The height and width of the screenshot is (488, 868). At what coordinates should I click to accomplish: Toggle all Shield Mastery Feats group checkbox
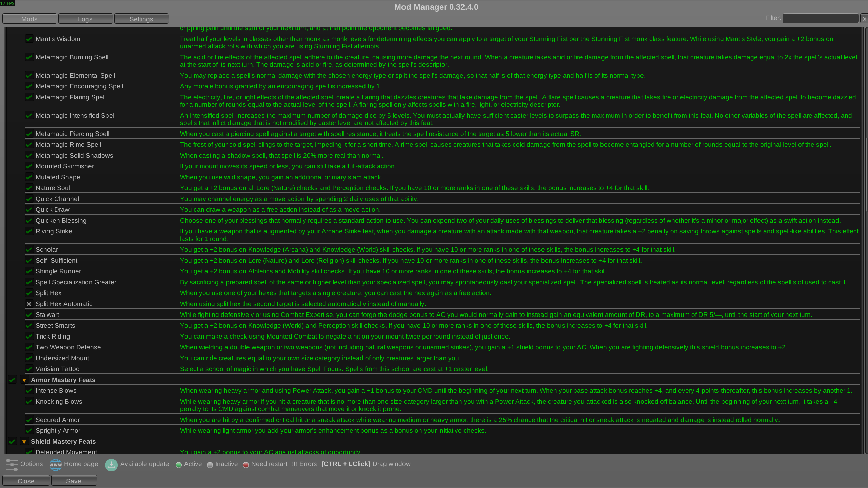click(12, 442)
